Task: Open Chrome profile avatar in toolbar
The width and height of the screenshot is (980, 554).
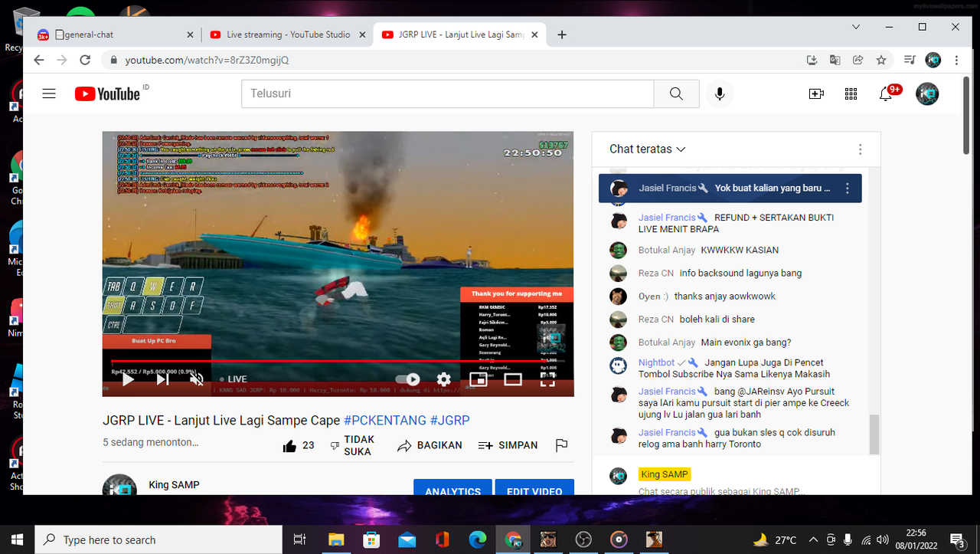Action: [x=933, y=60]
